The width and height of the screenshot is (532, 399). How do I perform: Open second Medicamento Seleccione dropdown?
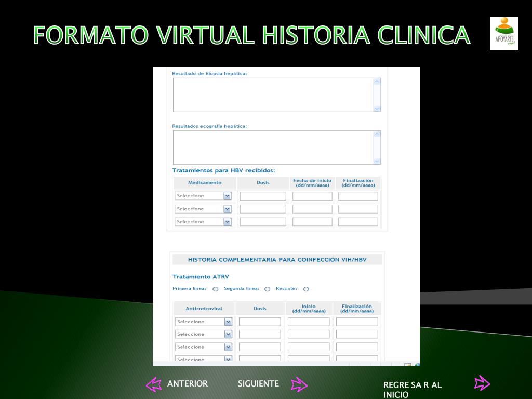click(203, 209)
